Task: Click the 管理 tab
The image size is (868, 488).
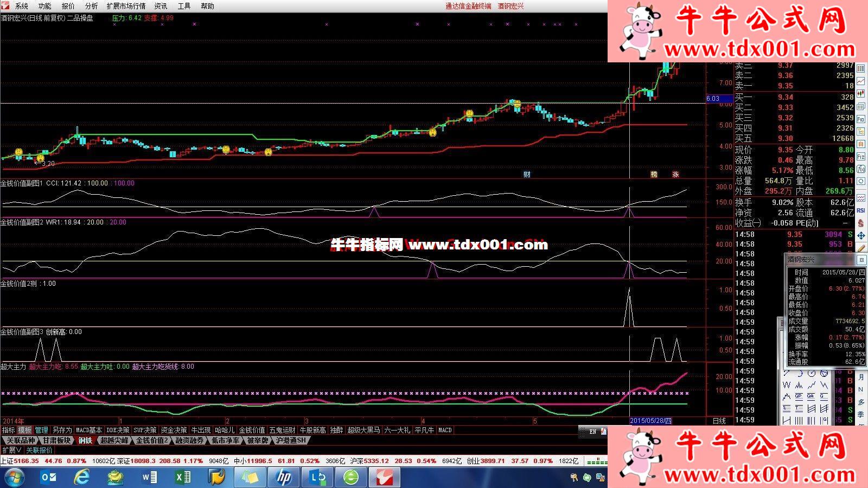Action: 42,430
